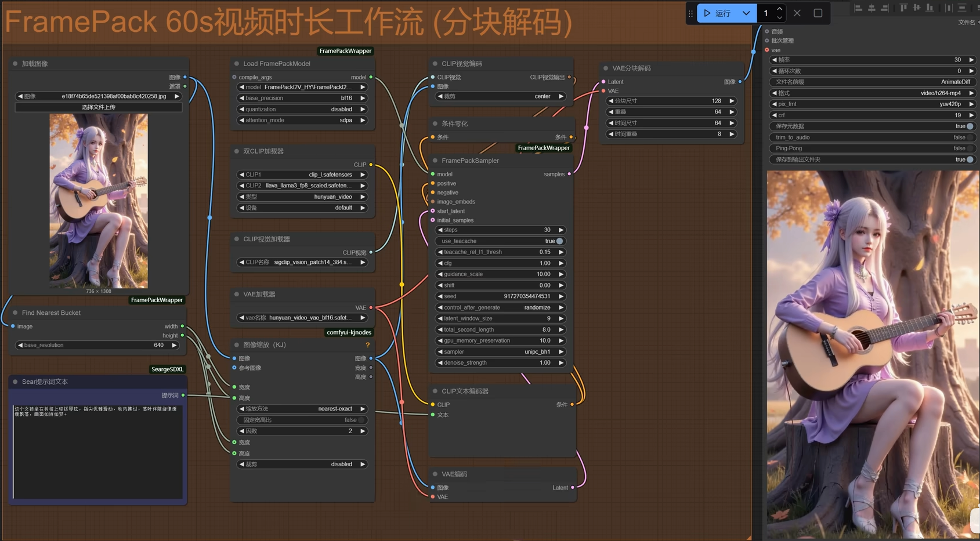The width and height of the screenshot is (980, 541).
Task: Increase the steps value with the right arrow
Action: (x=561, y=230)
